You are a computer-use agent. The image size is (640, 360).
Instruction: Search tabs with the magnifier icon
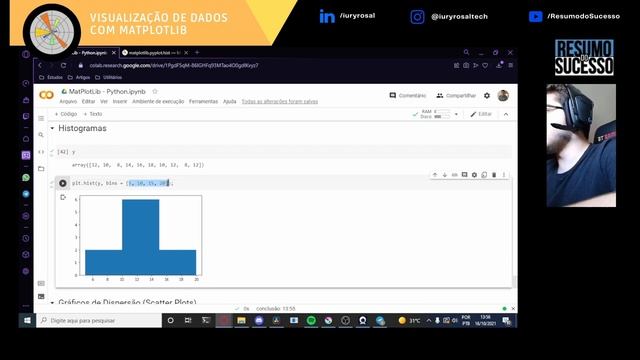[466, 52]
